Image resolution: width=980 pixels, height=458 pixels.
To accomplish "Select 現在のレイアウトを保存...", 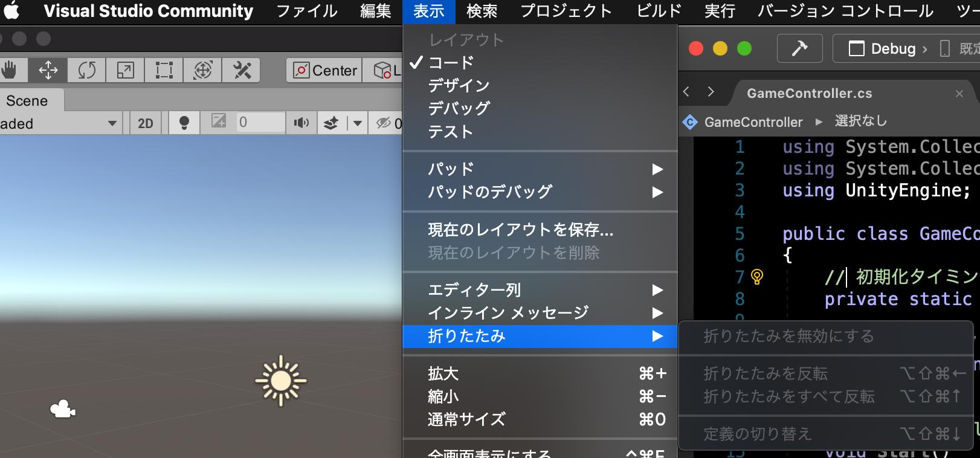I will pos(540,230).
